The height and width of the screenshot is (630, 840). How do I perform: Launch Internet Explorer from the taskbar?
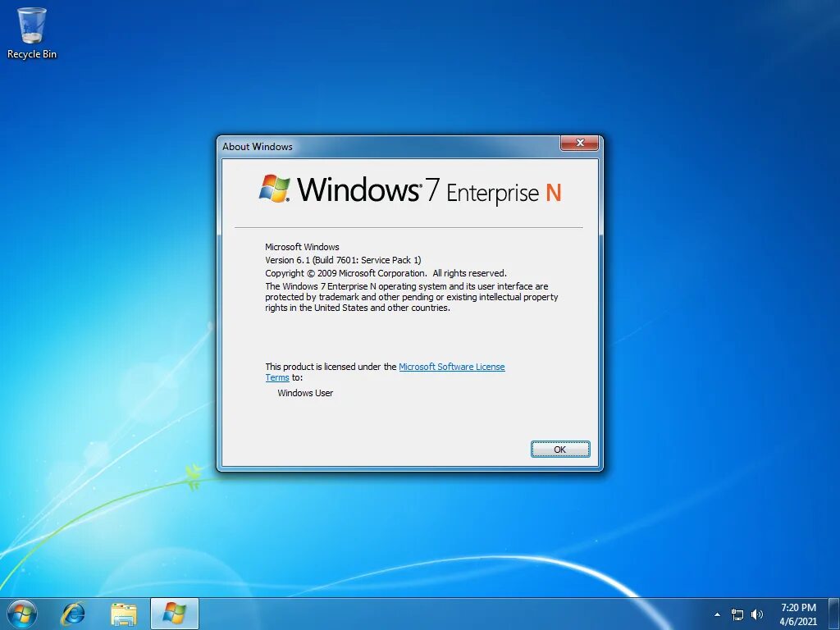coord(73,614)
